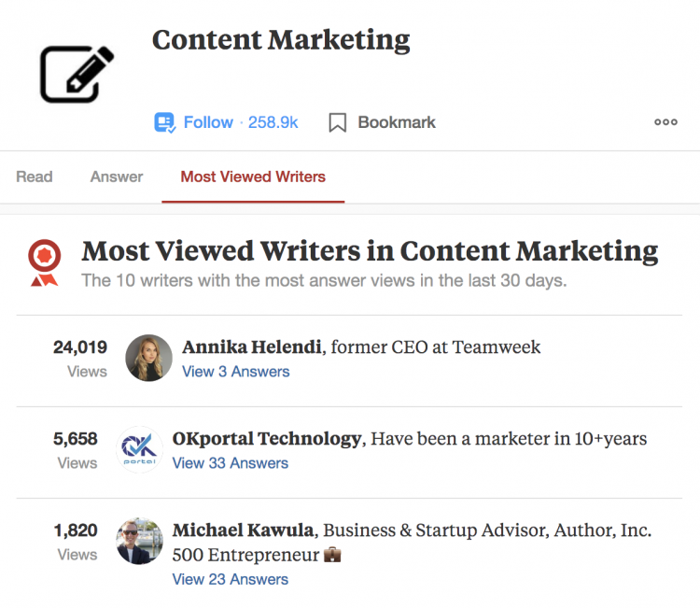Open Annika Helendi's profile photo
Viewport: 700px width, 608px height.
pos(148,358)
